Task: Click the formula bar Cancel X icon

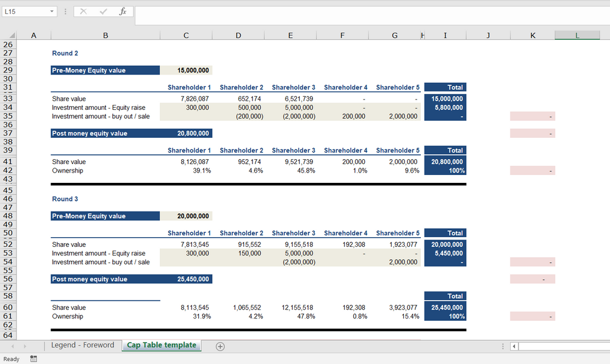Action: tap(83, 12)
